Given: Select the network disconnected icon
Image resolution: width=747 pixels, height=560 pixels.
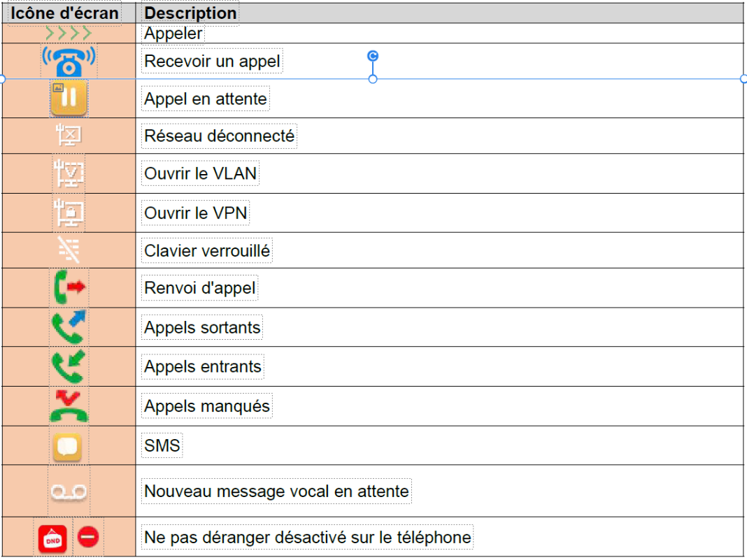Looking at the screenshot, I should (69, 136).
